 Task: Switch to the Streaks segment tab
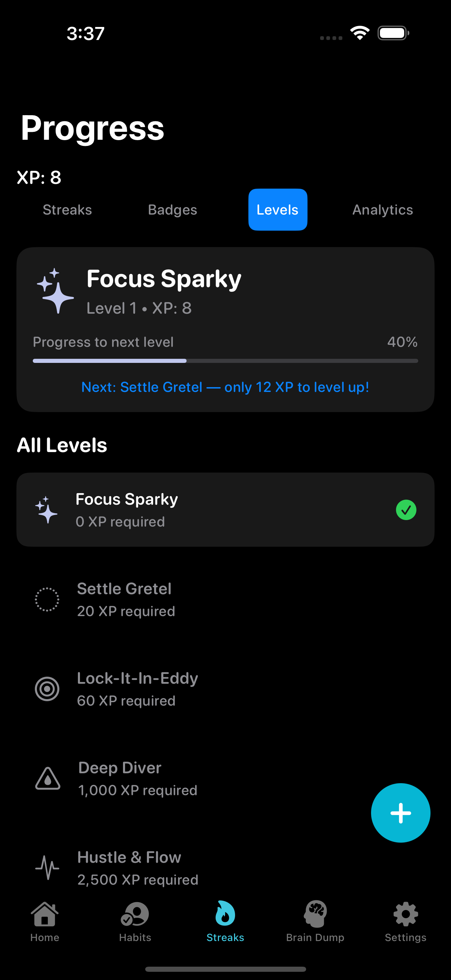coord(67,209)
